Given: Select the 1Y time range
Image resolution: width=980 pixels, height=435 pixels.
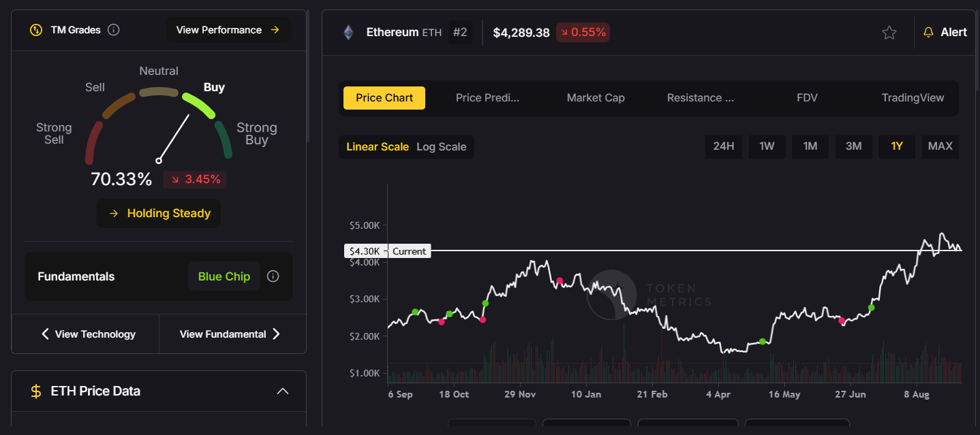Looking at the screenshot, I should (x=897, y=146).
